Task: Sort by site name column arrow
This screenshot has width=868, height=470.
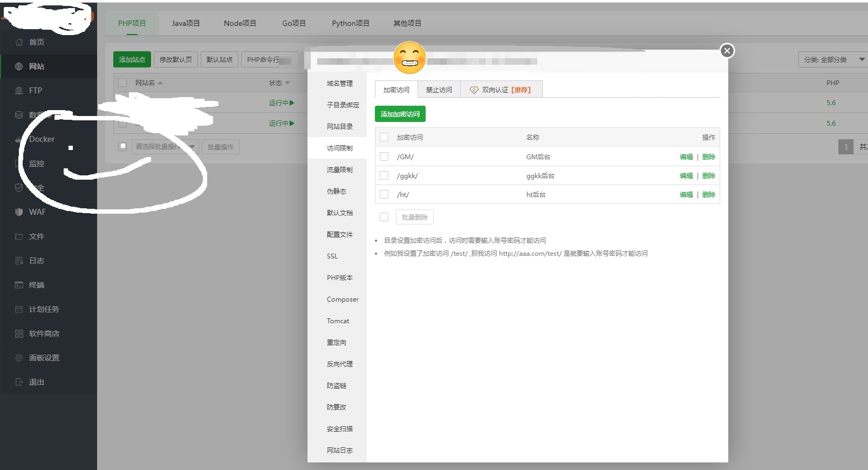Action: coord(160,83)
